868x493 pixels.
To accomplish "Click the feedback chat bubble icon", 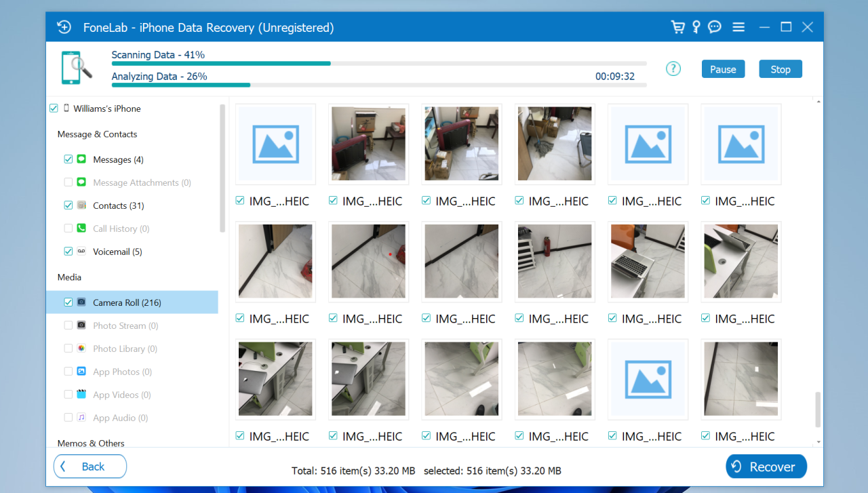I will tap(715, 27).
